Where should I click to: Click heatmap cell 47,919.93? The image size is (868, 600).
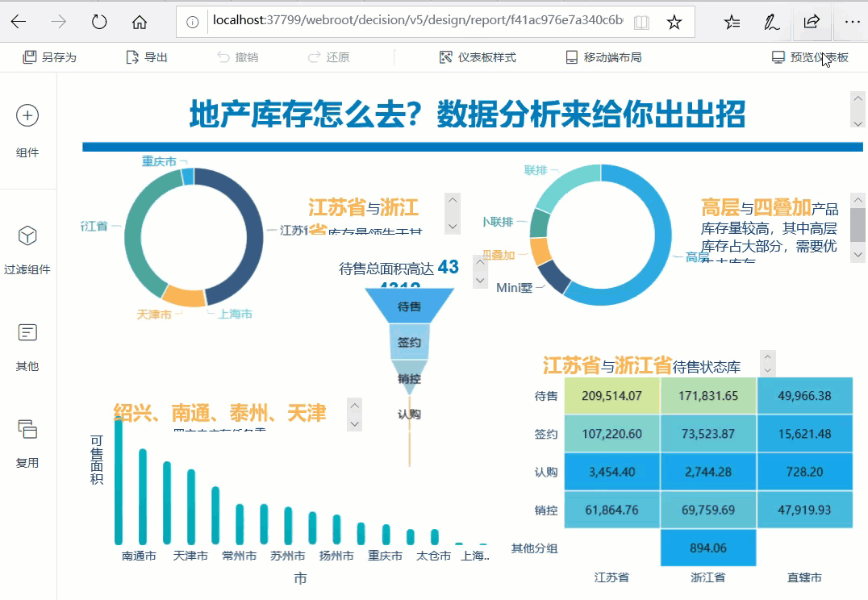tap(804, 510)
